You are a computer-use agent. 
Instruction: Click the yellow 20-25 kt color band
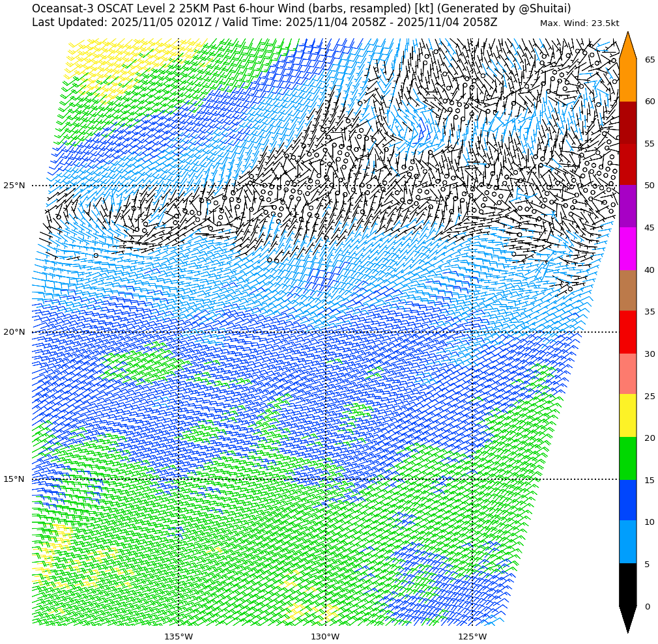pyautogui.click(x=627, y=415)
